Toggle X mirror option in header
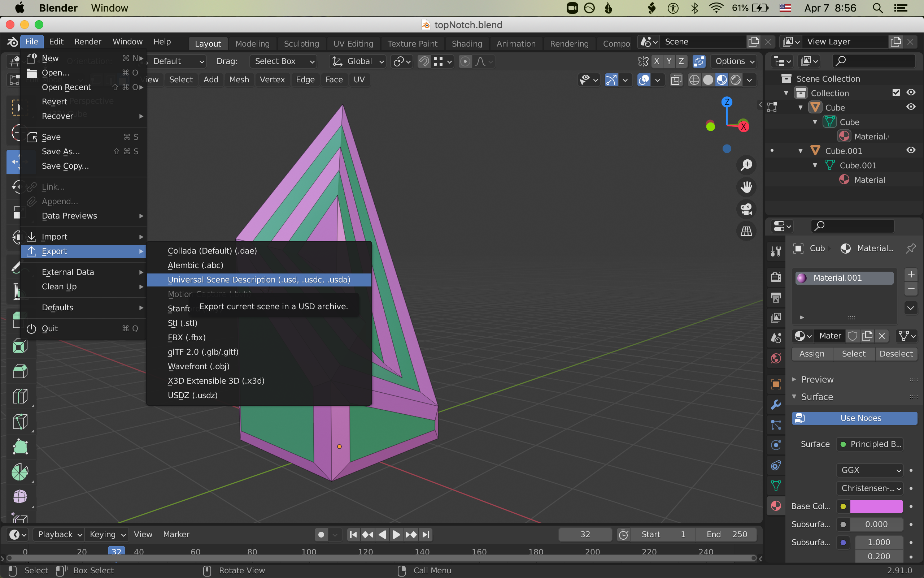The width and height of the screenshot is (924, 578). (x=656, y=61)
